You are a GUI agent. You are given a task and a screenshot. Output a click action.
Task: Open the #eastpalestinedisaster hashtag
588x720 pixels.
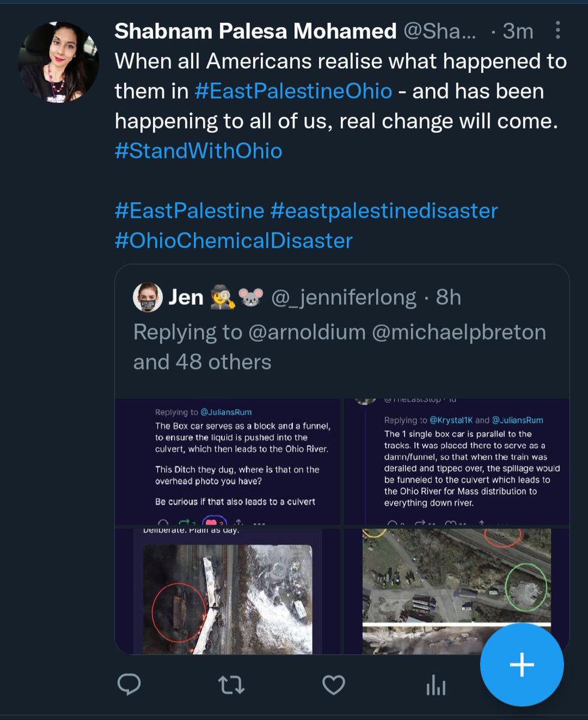[x=384, y=210]
